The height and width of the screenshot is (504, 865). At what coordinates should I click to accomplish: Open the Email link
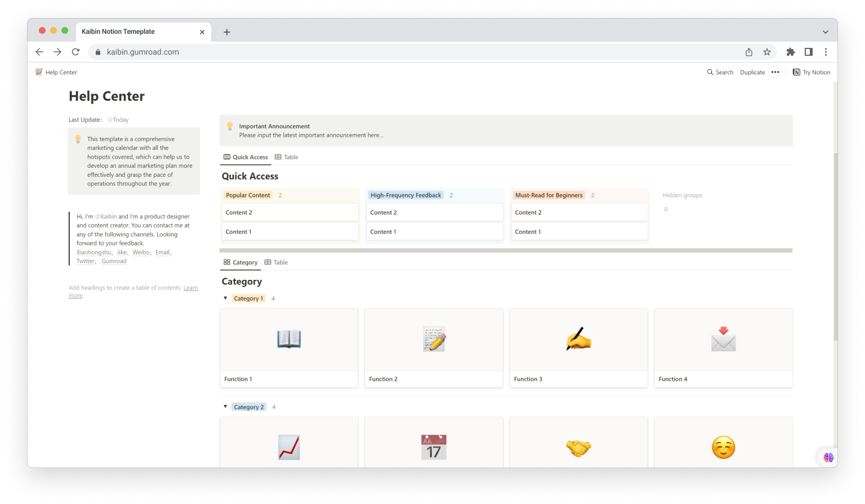click(x=162, y=252)
